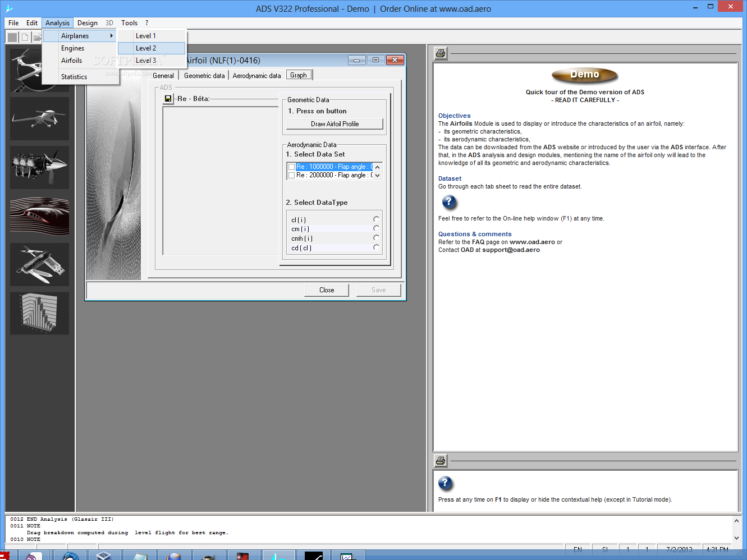Switch to the General tab
Image resolution: width=747 pixels, height=560 pixels.
click(163, 76)
